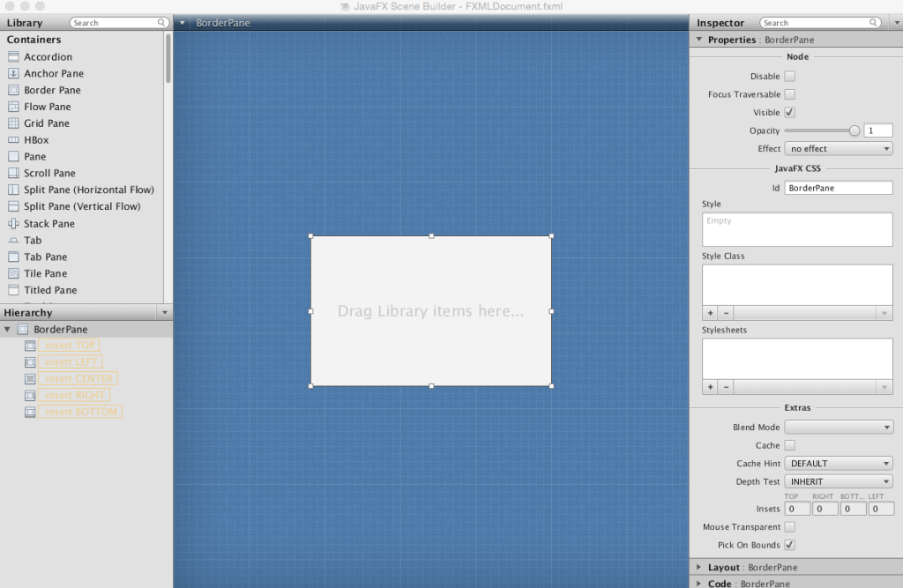Click the Id field containing BorderPane

838,187
